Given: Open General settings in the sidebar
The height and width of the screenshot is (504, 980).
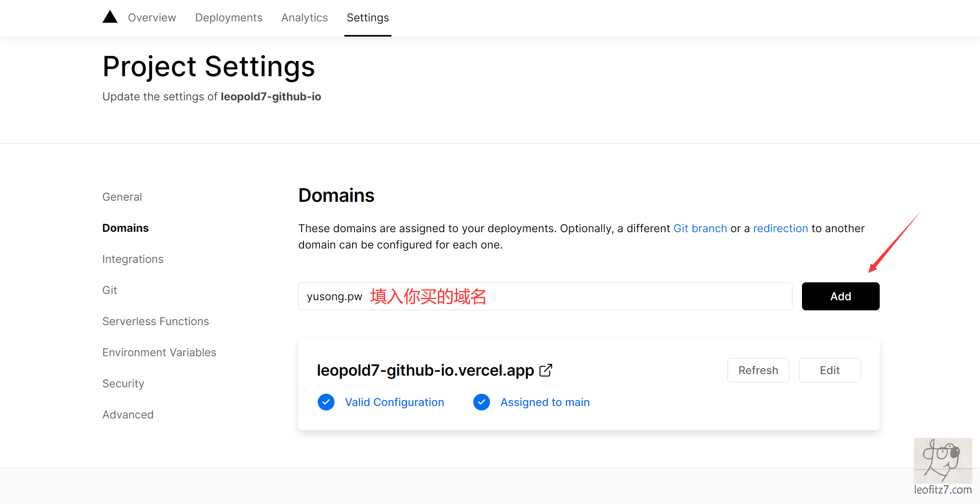Looking at the screenshot, I should 122,197.
